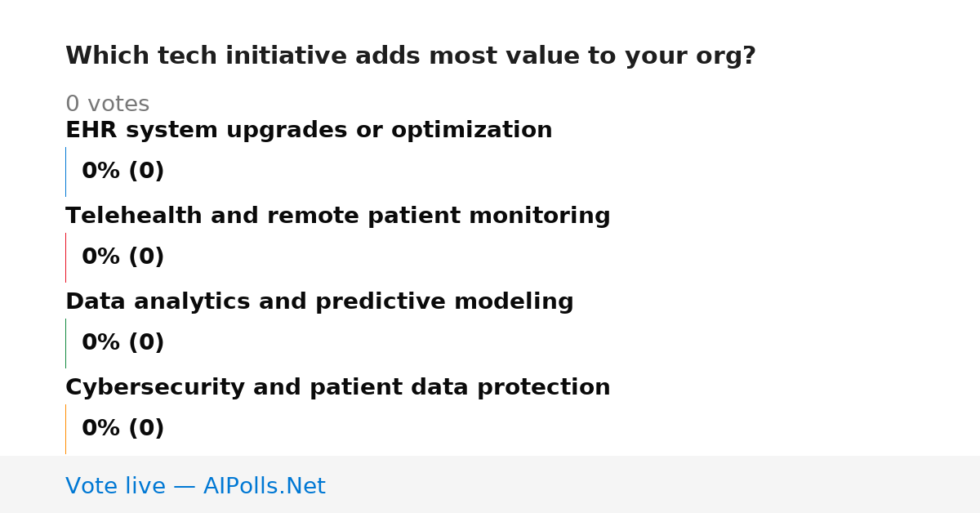Viewport: 980px width, 513px height.
Task: Click the gray footer bar area
Action: click(x=490, y=484)
